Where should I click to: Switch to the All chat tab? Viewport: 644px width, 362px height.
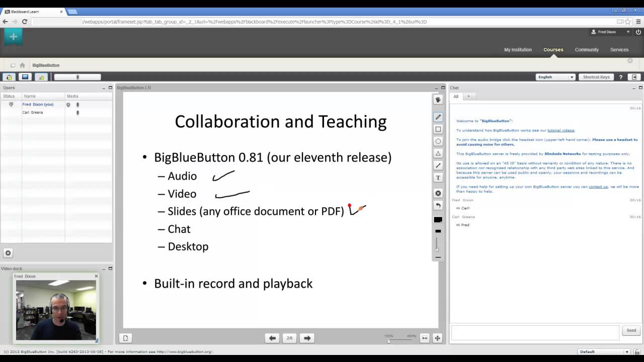click(x=456, y=97)
